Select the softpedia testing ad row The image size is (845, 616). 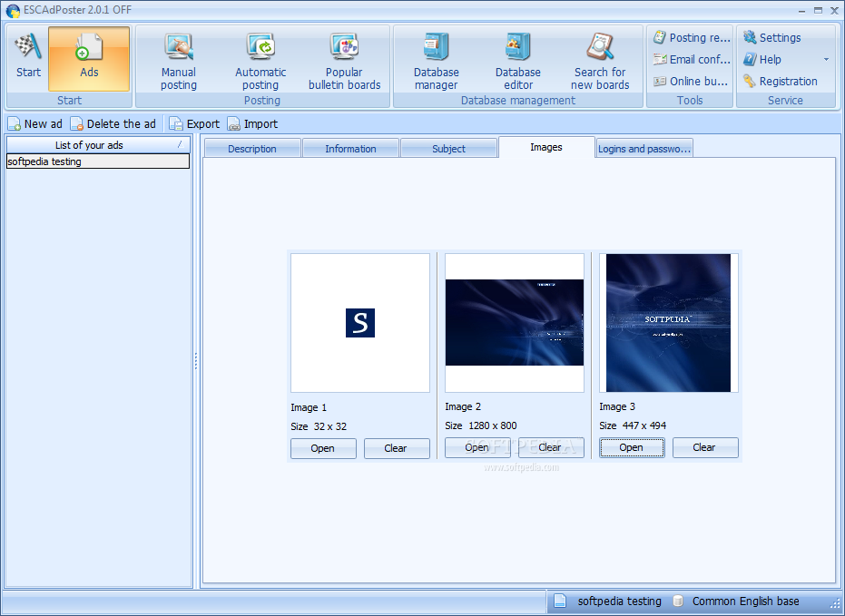(97, 161)
